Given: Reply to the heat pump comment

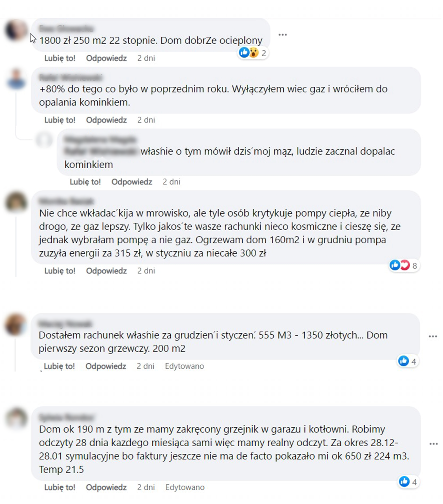Looking at the screenshot, I should 106,271.
